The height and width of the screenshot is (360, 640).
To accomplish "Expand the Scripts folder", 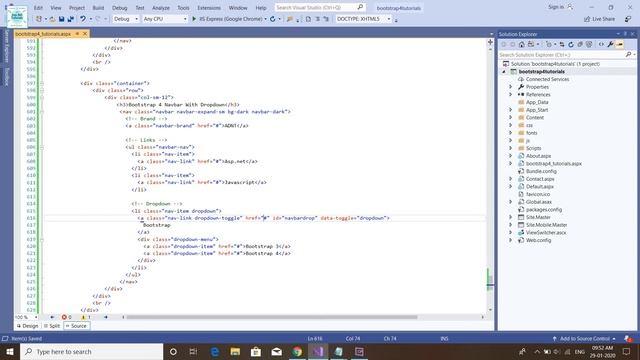I will 510,148.
